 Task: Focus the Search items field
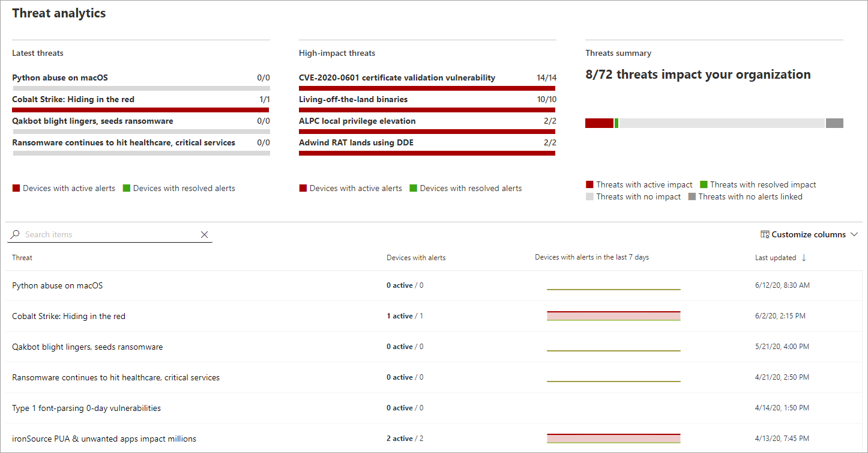click(x=110, y=234)
